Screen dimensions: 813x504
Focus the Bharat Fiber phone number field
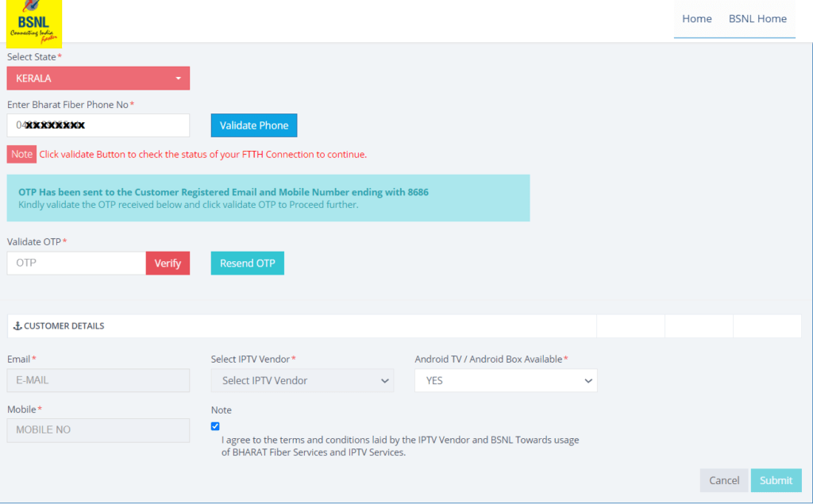98,125
